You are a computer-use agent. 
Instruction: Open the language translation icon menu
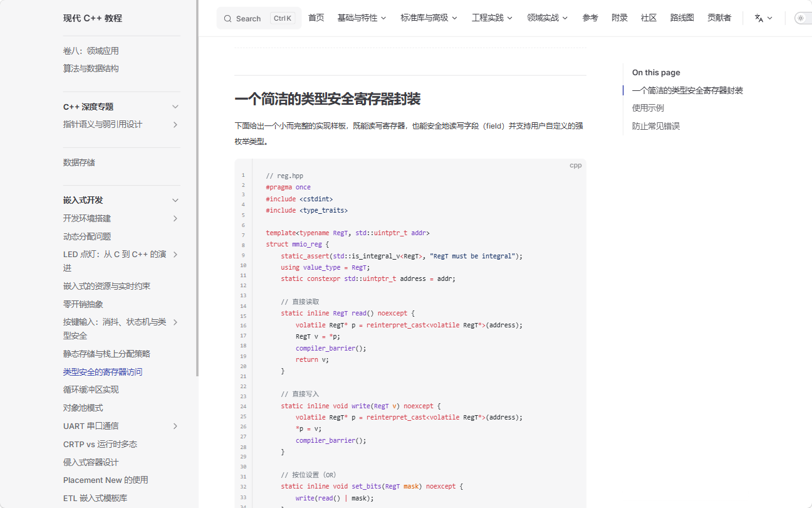click(764, 18)
